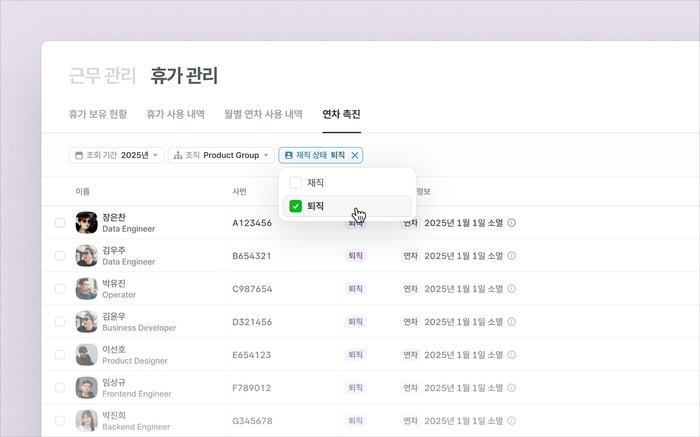Select the 연차 촉진 tab
The image size is (700, 437).
pyautogui.click(x=342, y=114)
